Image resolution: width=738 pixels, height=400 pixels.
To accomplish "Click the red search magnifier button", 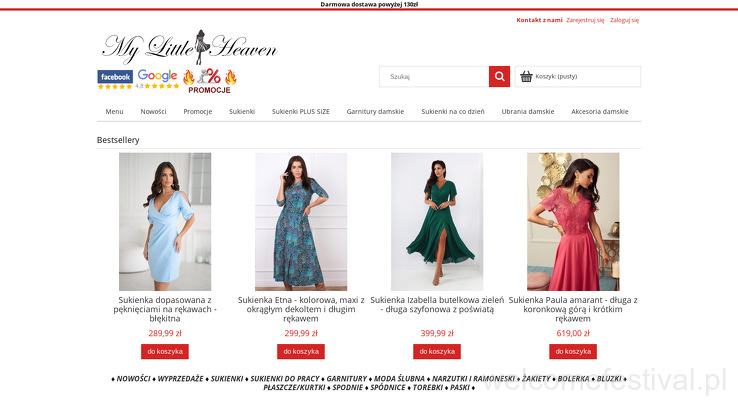I will (x=499, y=76).
